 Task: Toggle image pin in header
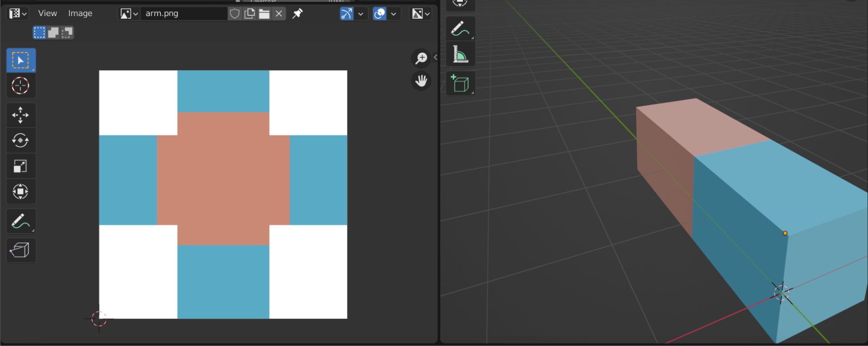tap(297, 14)
